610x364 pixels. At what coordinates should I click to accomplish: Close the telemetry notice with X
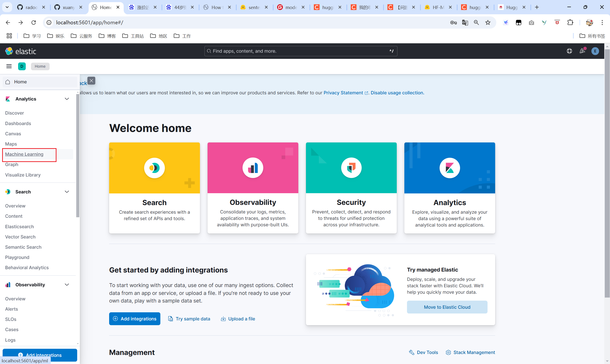[91, 81]
